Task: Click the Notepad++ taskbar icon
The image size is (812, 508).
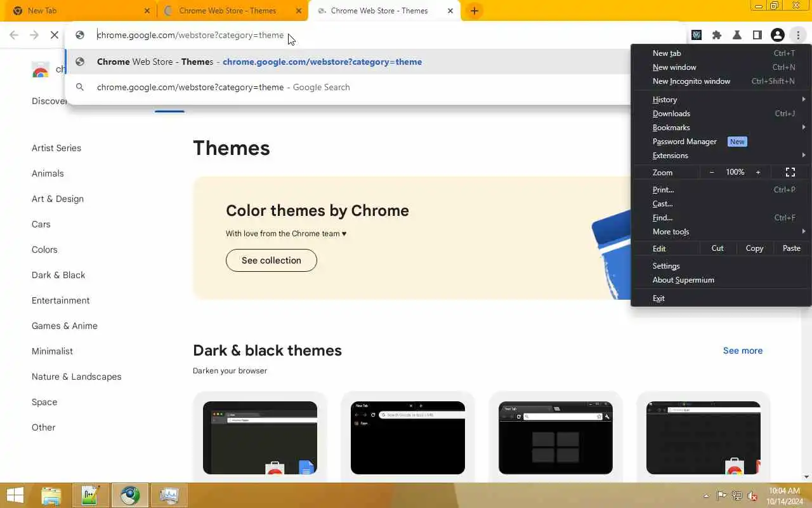Action: point(91,495)
